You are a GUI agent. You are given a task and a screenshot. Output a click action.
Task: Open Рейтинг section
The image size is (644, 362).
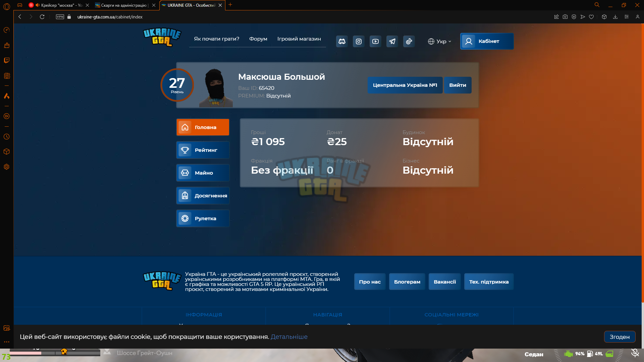(203, 150)
